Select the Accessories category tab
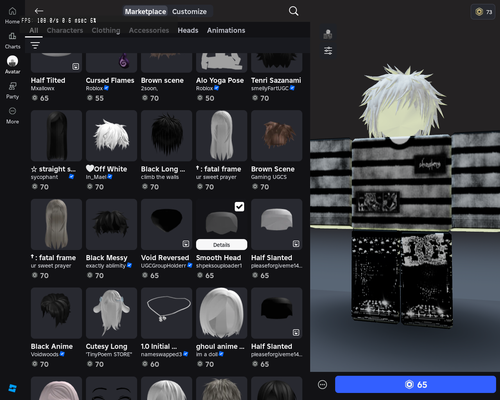The height and width of the screenshot is (400, 500). [x=149, y=30]
